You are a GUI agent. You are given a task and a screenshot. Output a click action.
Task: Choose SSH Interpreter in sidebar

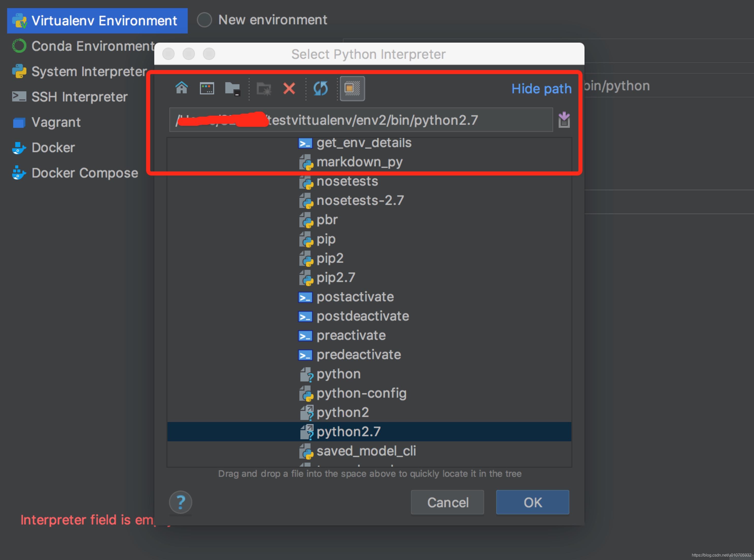(x=70, y=97)
